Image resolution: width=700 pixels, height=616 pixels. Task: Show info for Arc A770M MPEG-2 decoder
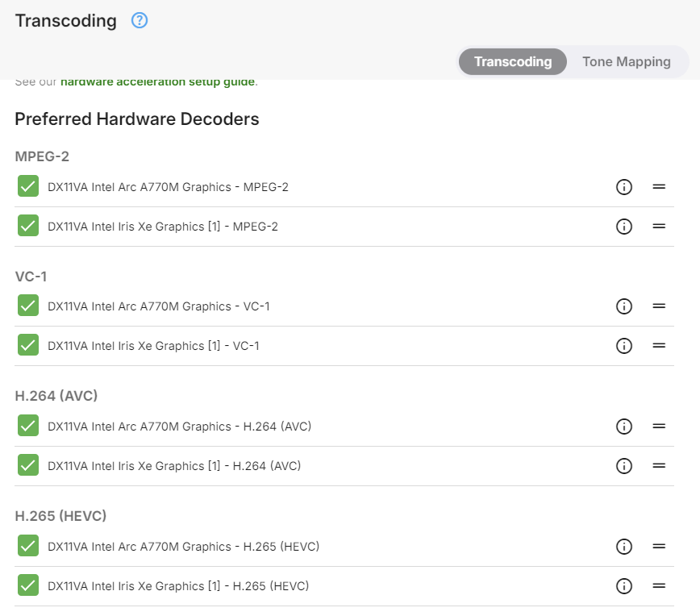coord(623,187)
